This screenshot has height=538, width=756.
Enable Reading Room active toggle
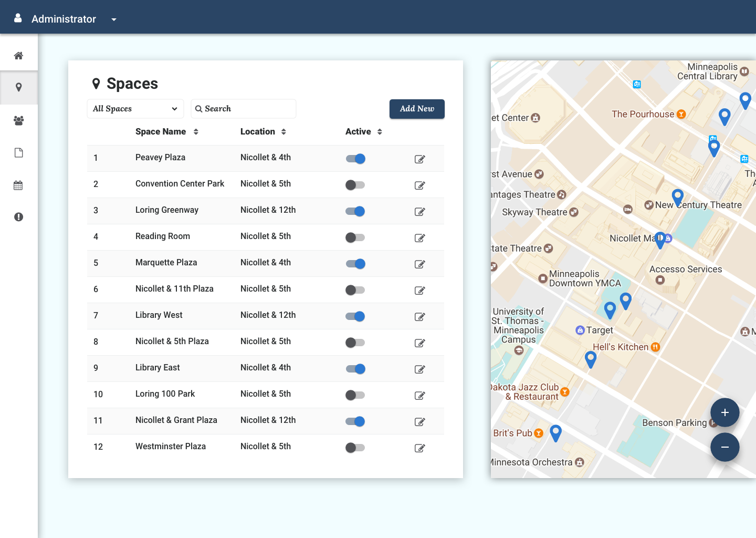click(x=355, y=237)
